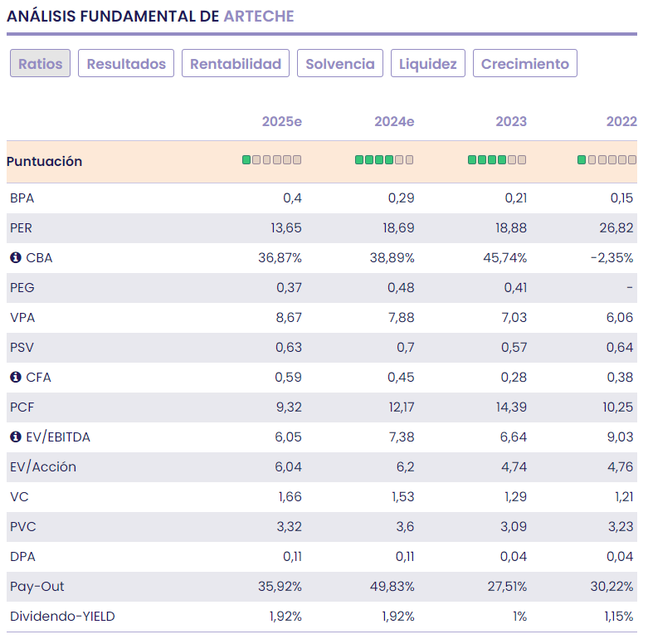Click the info icon beside CFA
Viewport: 648px width, 644px height.
(x=16, y=378)
